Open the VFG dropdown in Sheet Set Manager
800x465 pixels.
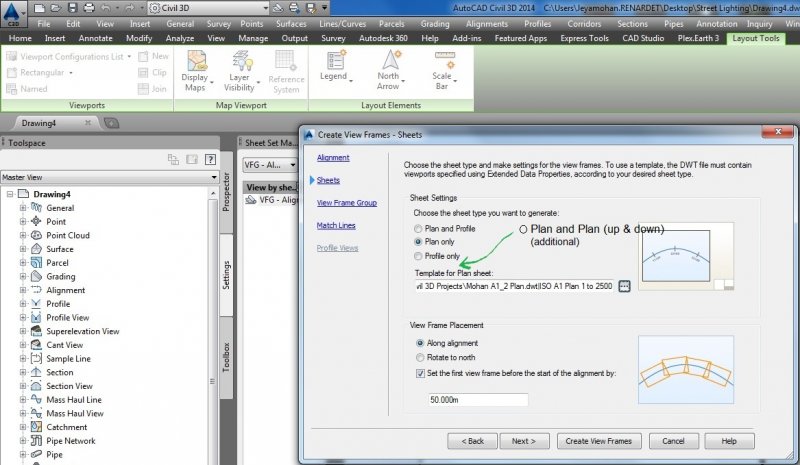(x=292, y=165)
